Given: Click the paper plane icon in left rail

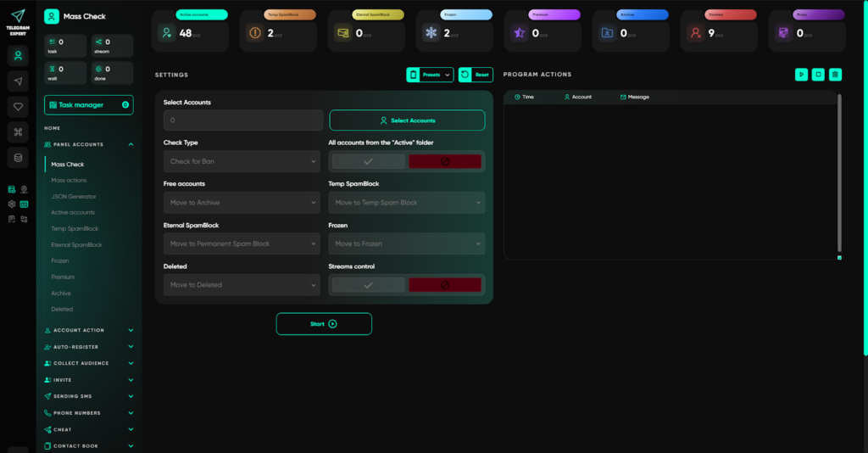Looking at the screenshot, I should coord(18,81).
